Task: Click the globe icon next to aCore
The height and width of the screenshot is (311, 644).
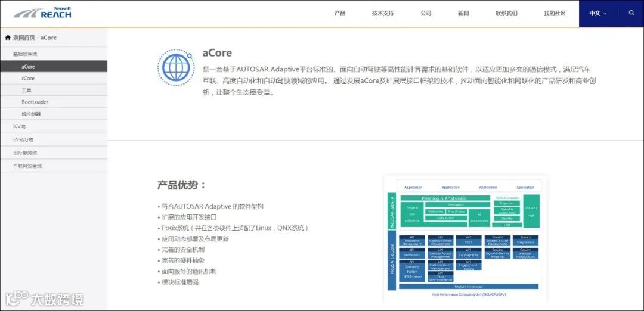Action: click(175, 67)
